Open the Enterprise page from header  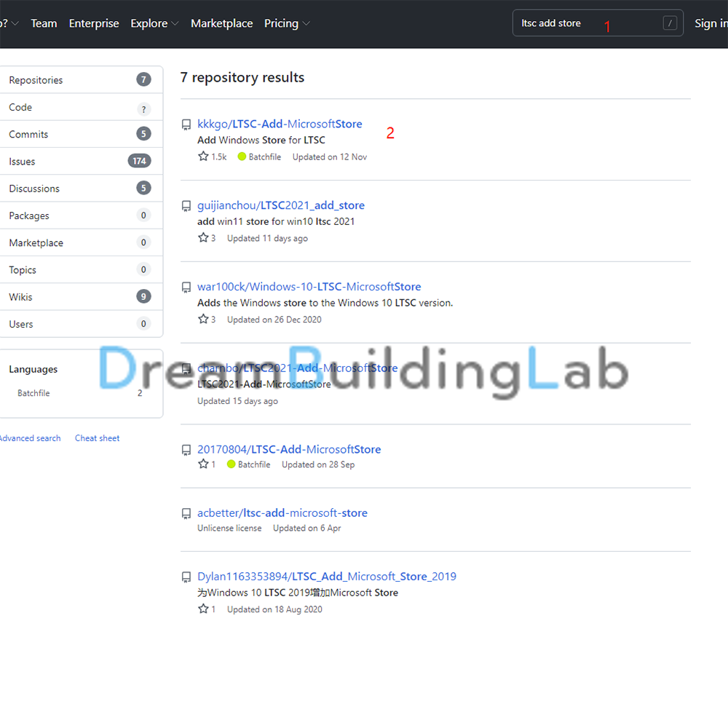tap(94, 23)
